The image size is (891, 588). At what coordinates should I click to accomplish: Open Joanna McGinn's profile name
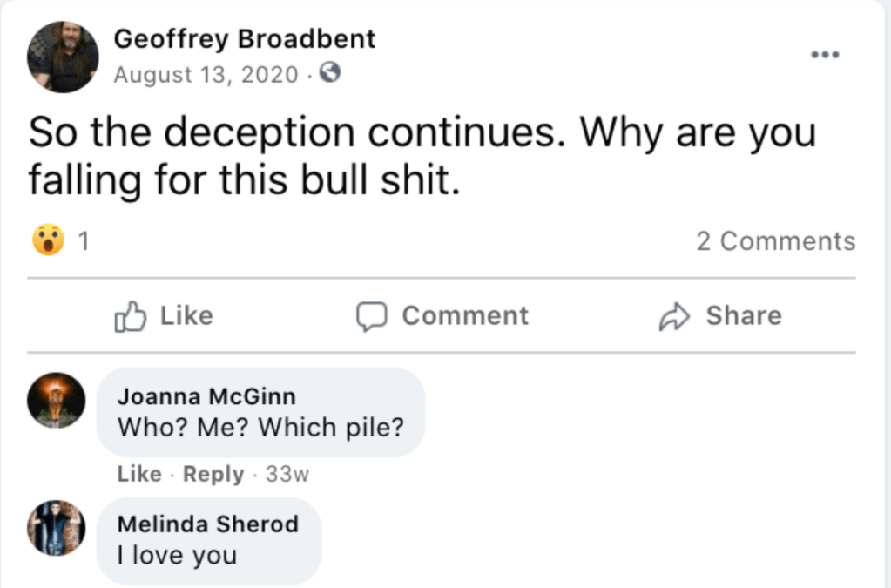(x=206, y=396)
